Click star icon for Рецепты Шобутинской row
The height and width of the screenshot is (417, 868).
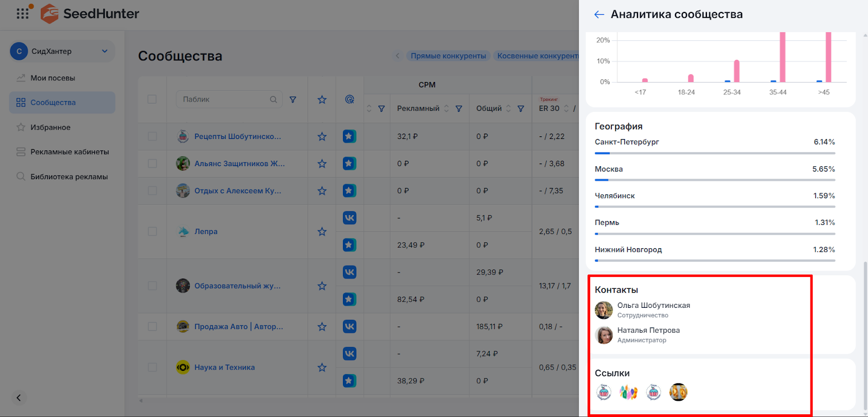coord(322,137)
